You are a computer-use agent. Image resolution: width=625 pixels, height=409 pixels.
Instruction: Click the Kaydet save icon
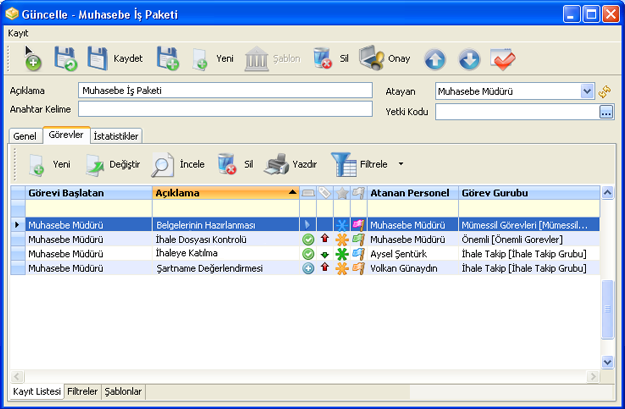pyautogui.click(x=97, y=59)
